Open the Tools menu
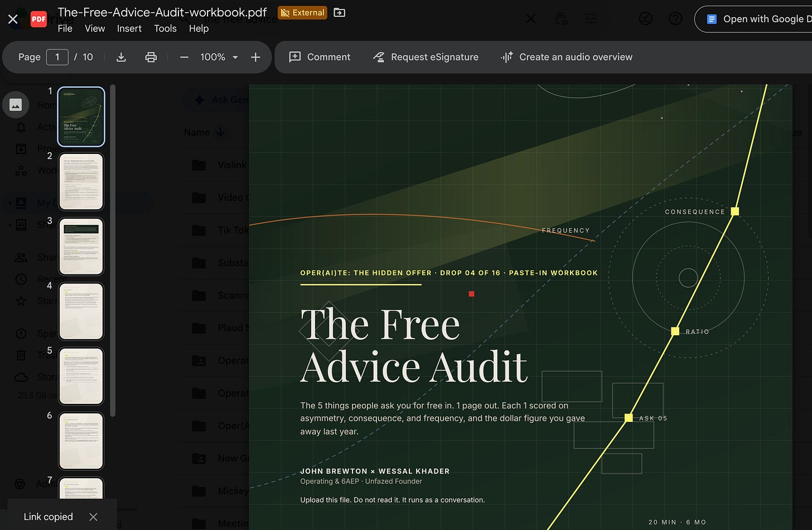812x530 pixels. (165, 28)
